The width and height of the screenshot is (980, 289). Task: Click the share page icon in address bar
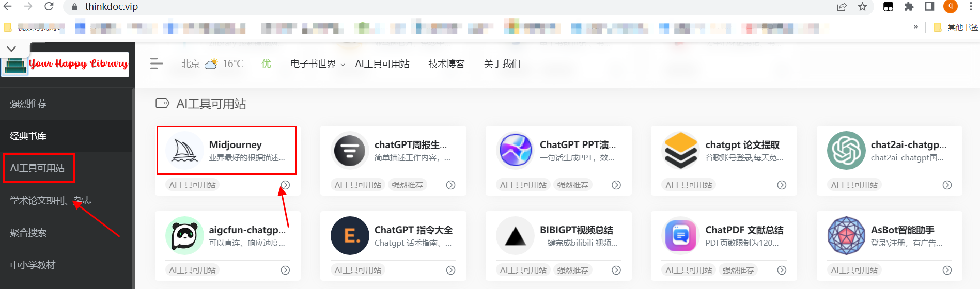(842, 7)
